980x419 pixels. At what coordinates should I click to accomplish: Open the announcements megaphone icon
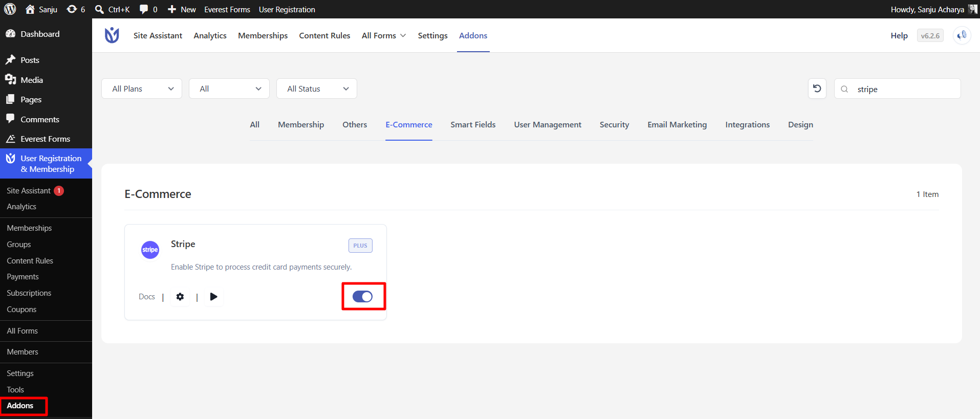[x=962, y=35]
